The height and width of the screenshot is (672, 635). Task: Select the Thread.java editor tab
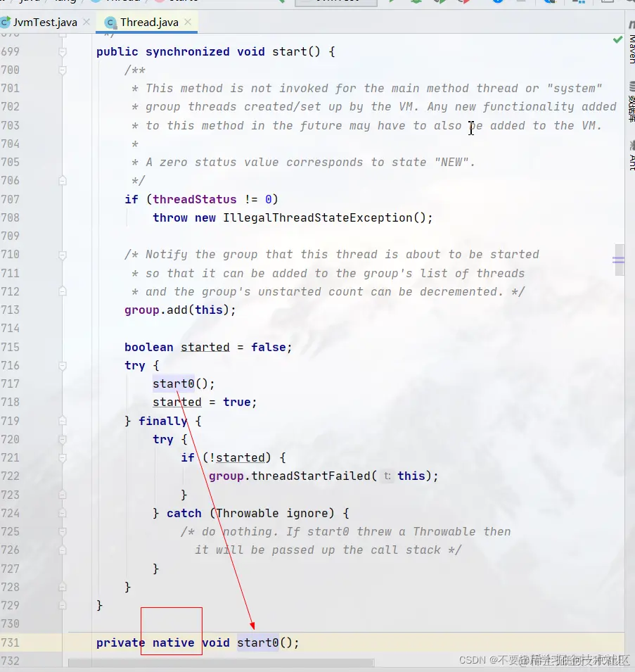pyautogui.click(x=149, y=23)
